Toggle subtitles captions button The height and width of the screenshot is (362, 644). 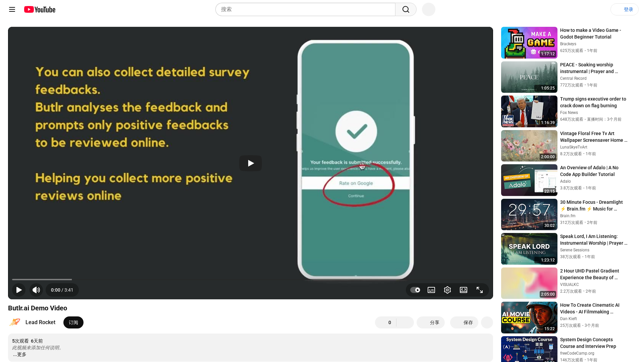[x=431, y=290]
